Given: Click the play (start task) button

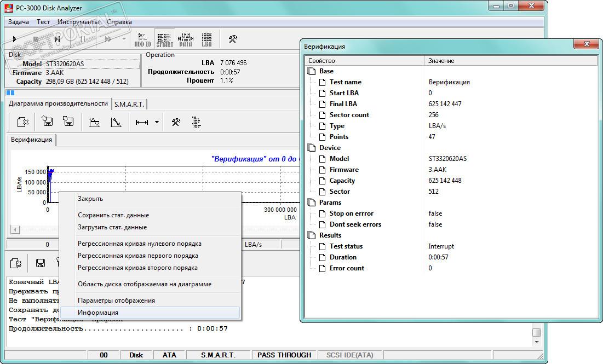Looking at the screenshot, I should tap(15, 39).
